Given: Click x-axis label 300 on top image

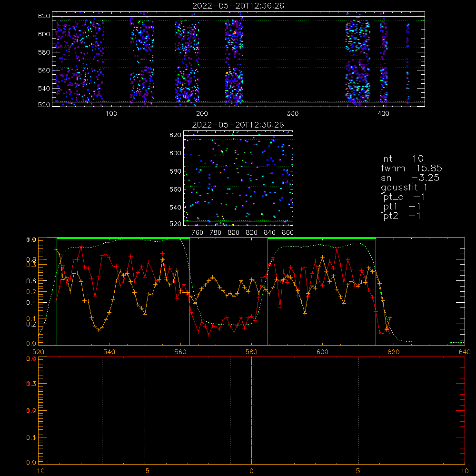Looking at the screenshot, I should [x=293, y=114].
